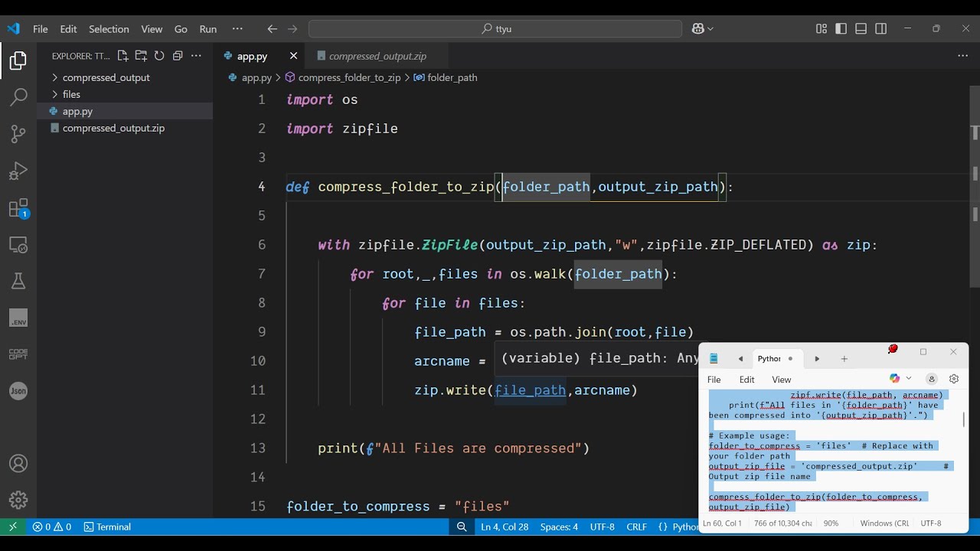Open Notepad settings gear
Image resolution: width=980 pixels, height=551 pixels.
[x=954, y=379]
